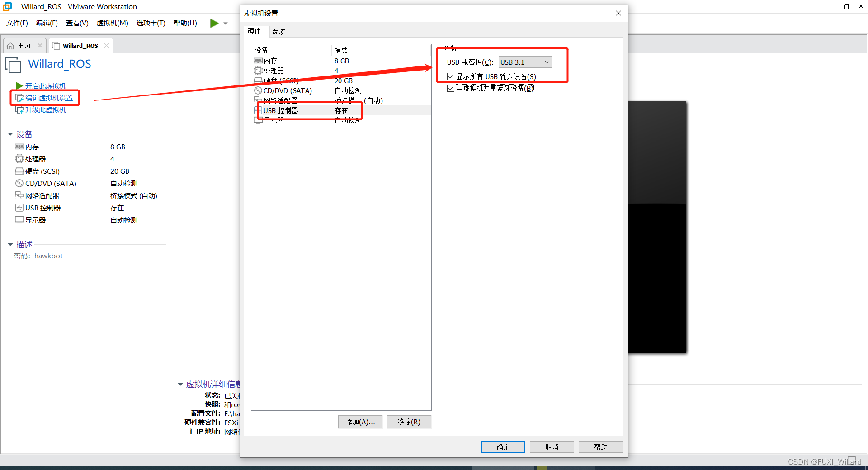Click the 自动检测 summary for CD/DVD in dialog
Screen dimensions: 868x470
coord(348,91)
